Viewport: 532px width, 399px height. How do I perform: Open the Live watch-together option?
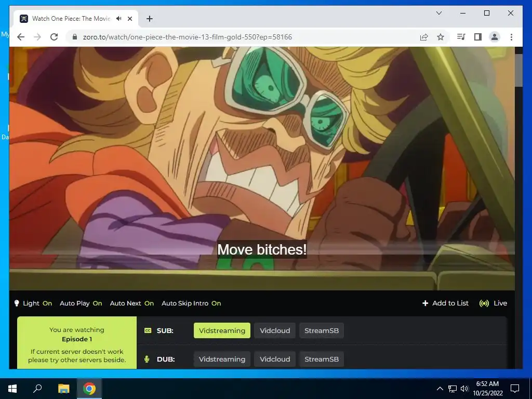[x=493, y=303]
